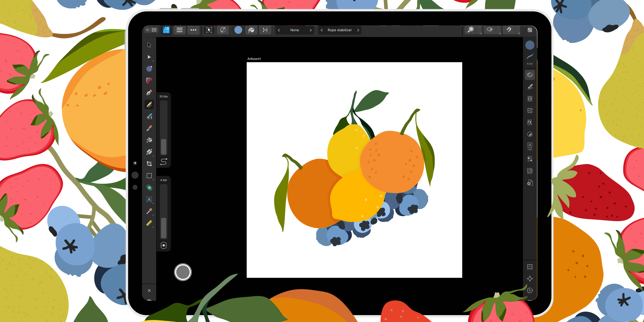
Task: Open the 4.4pt Stroke studio
Action: pos(530,59)
